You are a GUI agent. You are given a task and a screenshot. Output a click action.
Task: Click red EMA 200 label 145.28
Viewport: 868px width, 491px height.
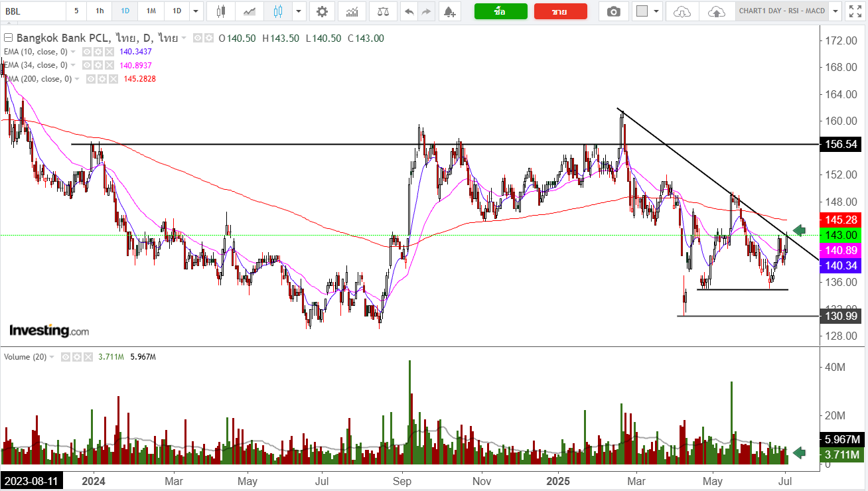pos(842,220)
